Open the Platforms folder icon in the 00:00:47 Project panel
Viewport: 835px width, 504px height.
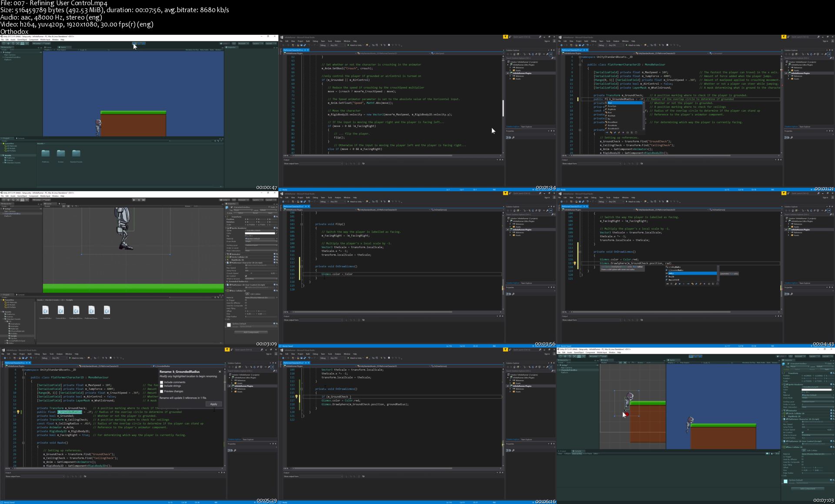click(x=46, y=153)
